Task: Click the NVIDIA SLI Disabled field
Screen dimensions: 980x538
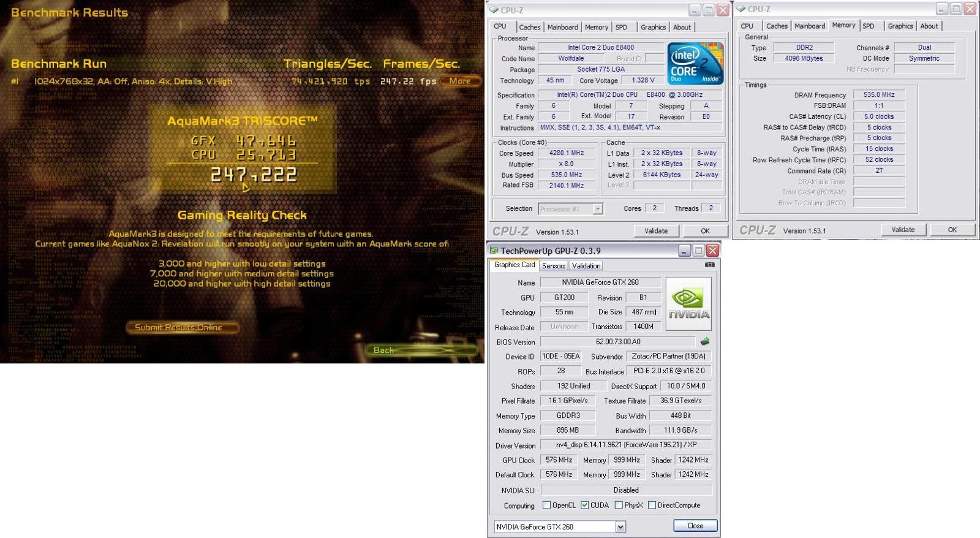Action: coord(626,490)
